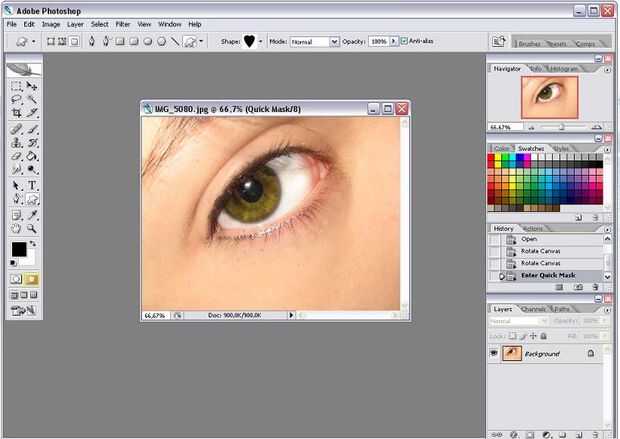Select the Path Selection tool
Image resolution: width=620 pixels, height=439 pixels.
click(x=16, y=185)
